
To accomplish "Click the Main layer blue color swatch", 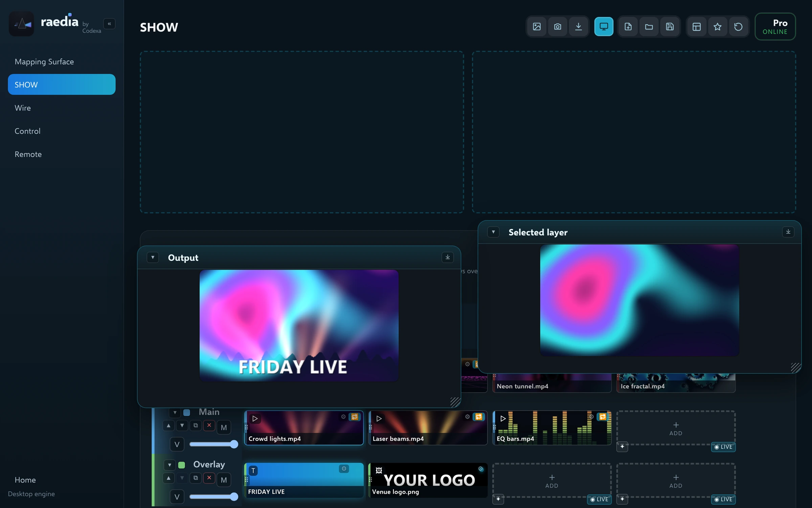I will pos(186,412).
